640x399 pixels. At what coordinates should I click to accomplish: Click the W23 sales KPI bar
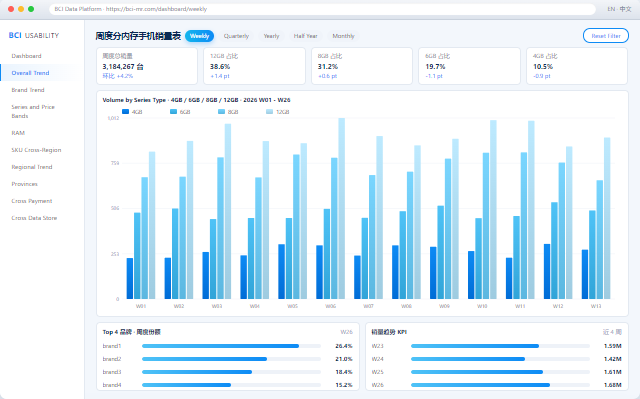tap(500, 346)
